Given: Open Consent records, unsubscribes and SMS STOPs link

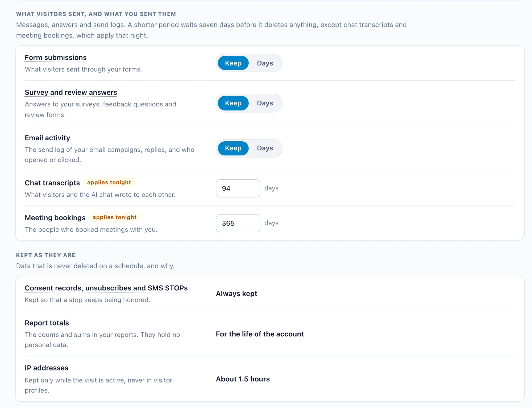Looking at the screenshot, I should (106, 288).
